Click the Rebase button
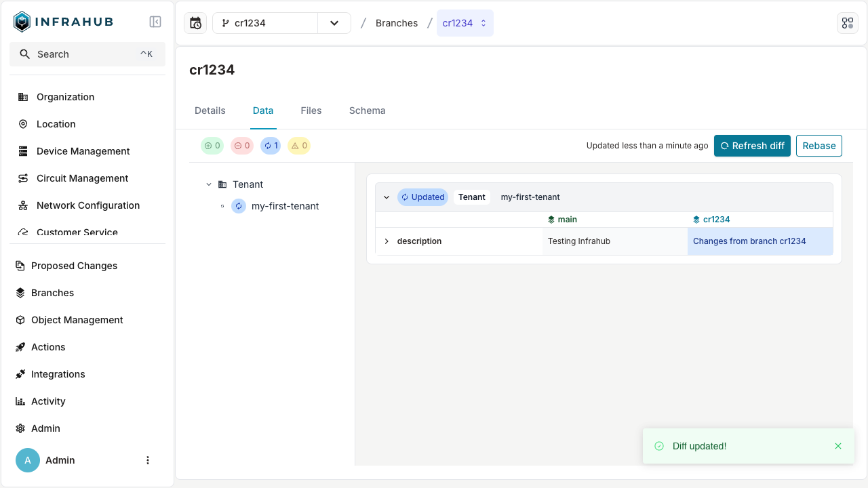 click(818, 146)
